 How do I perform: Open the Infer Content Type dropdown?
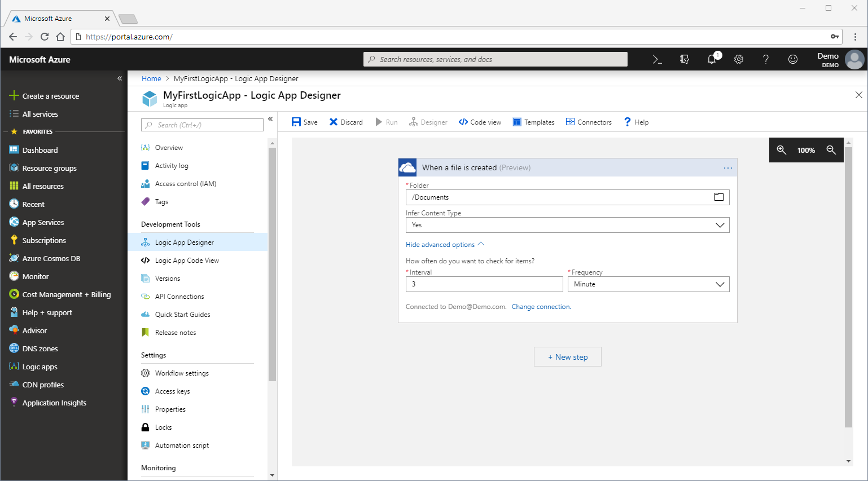click(x=567, y=225)
